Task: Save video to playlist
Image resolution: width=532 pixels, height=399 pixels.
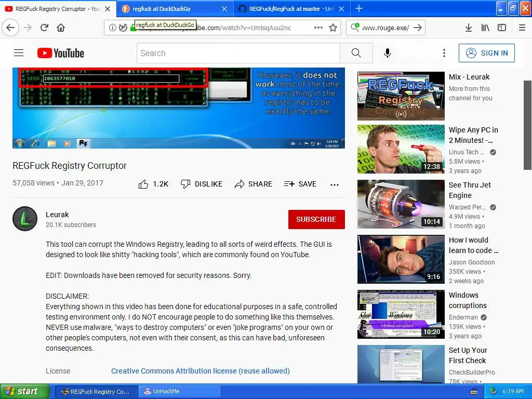Action: (300, 184)
